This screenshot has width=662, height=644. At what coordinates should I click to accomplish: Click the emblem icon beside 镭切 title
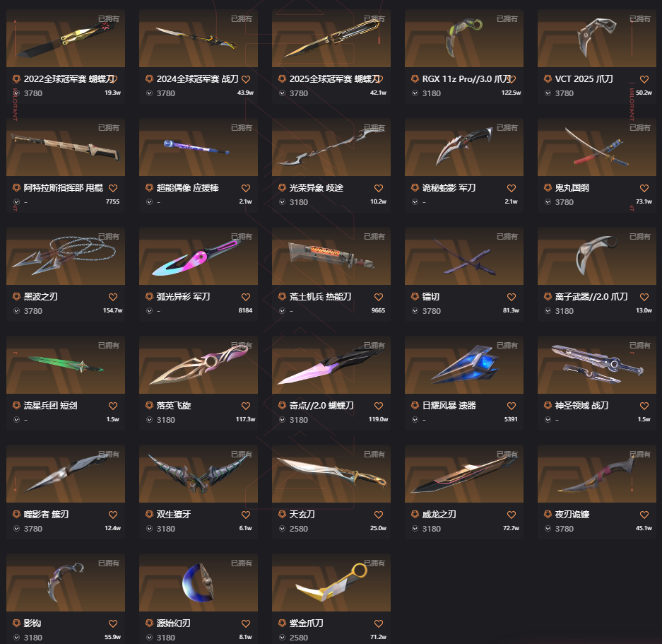point(415,296)
